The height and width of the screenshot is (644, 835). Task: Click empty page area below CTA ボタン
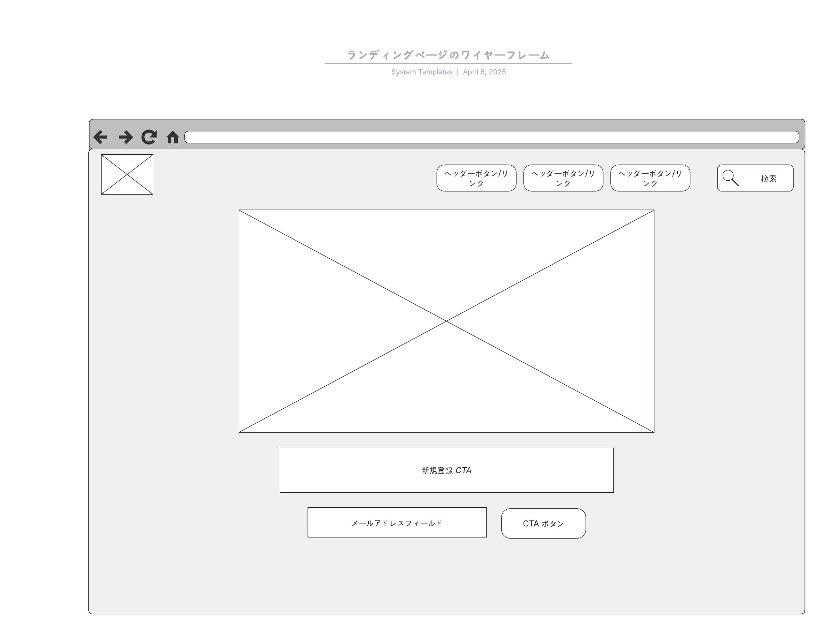tap(543, 574)
